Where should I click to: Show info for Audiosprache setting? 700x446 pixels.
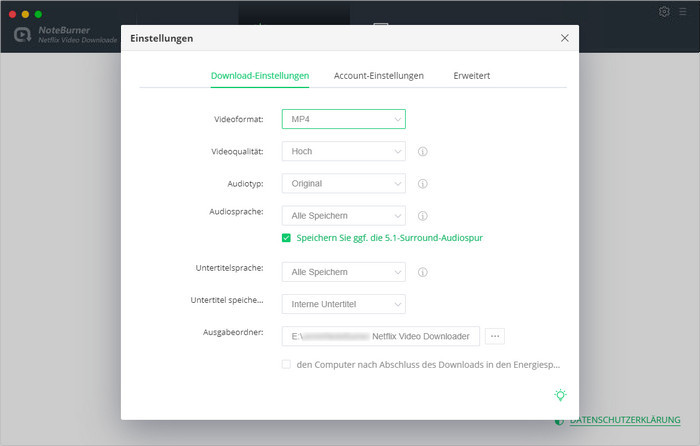pyautogui.click(x=422, y=216)
